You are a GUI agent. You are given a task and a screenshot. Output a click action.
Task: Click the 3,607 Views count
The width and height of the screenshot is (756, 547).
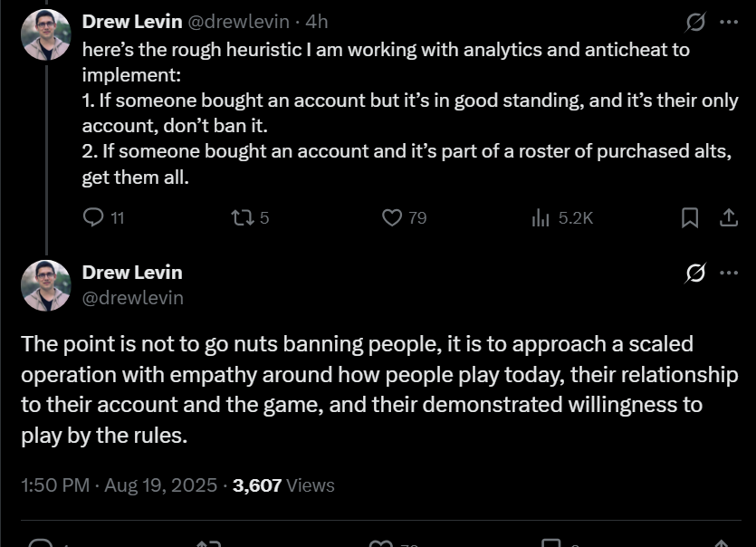tap(283, 485)
